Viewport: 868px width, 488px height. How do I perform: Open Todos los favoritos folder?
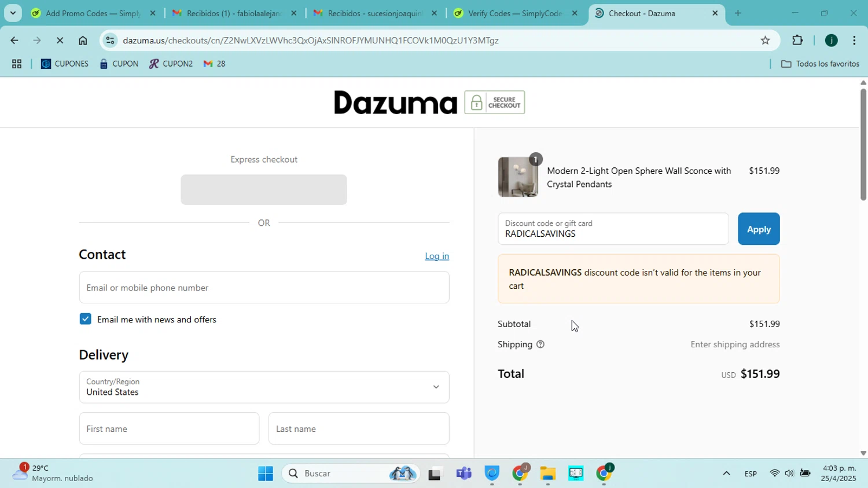pos(820,64)
